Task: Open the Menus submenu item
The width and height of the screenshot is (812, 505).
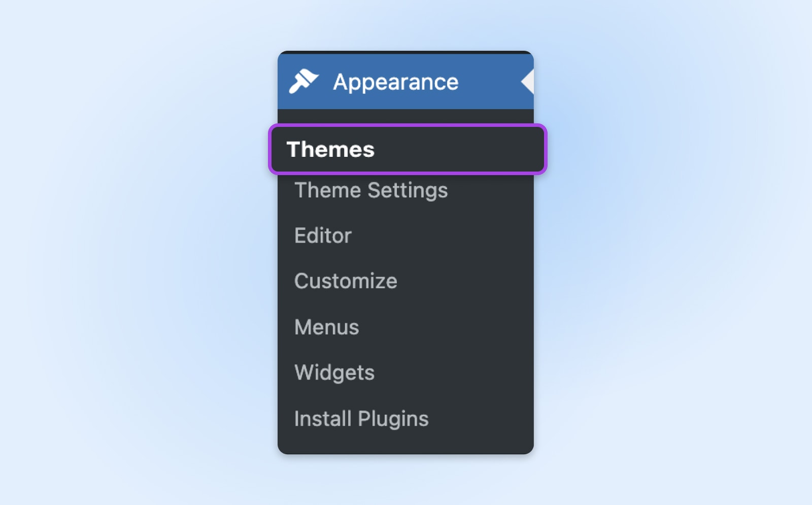Action: pos(326,327)
